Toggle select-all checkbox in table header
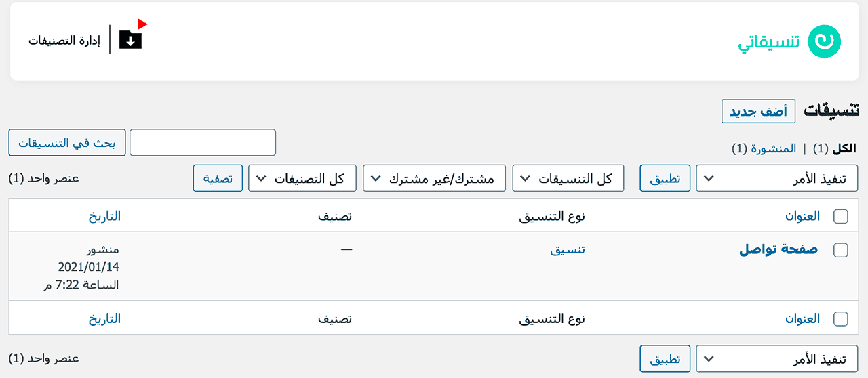 [840, 216]
